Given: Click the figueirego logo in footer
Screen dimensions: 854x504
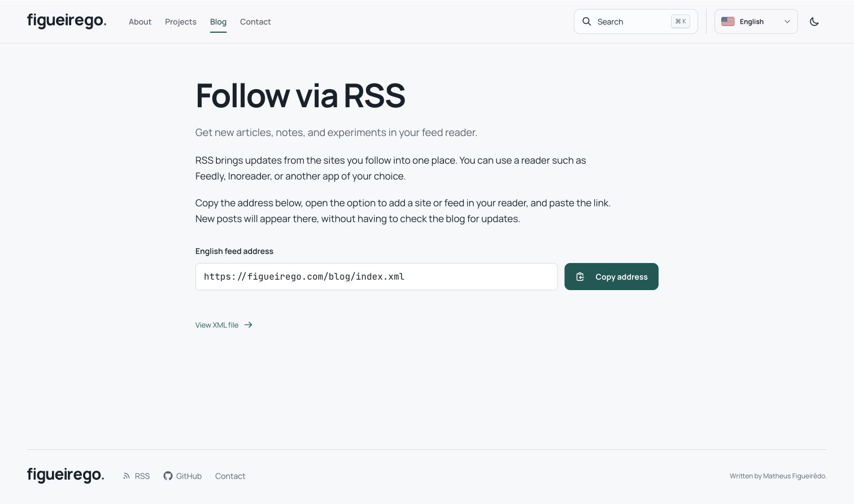Looking at the screenshot, I should [66, 476].
